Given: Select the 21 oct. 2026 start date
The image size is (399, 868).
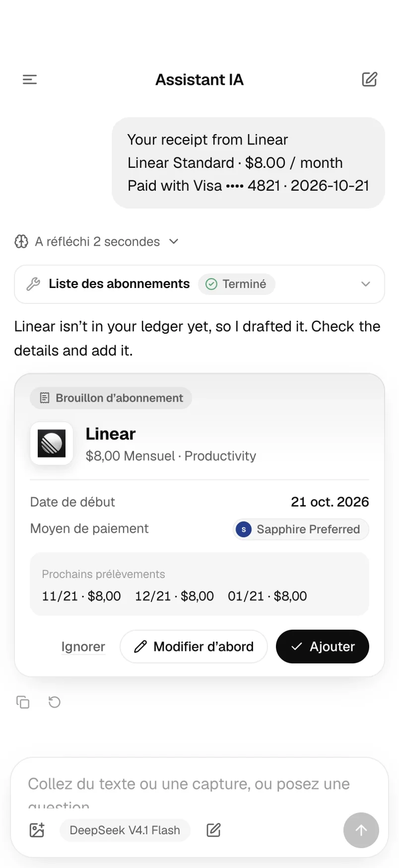Looking at the screenshot, I should click(330, 502).
